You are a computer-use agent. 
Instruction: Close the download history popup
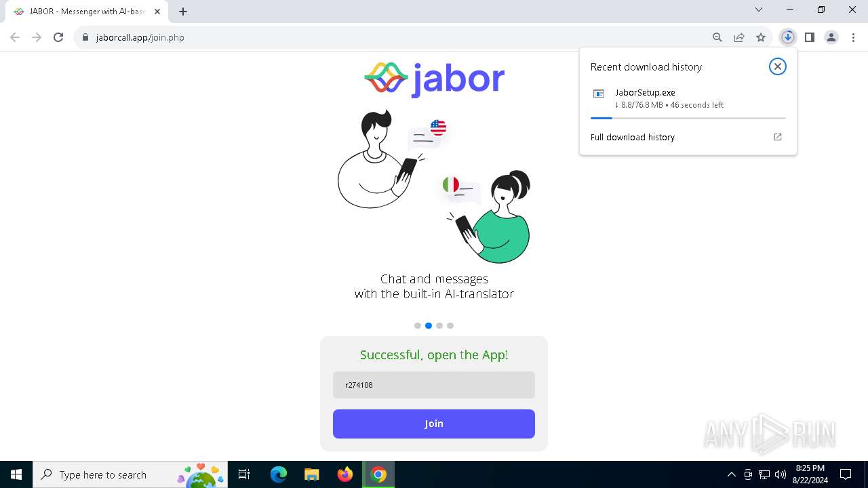pyautogui.click(x=778, y=66)
